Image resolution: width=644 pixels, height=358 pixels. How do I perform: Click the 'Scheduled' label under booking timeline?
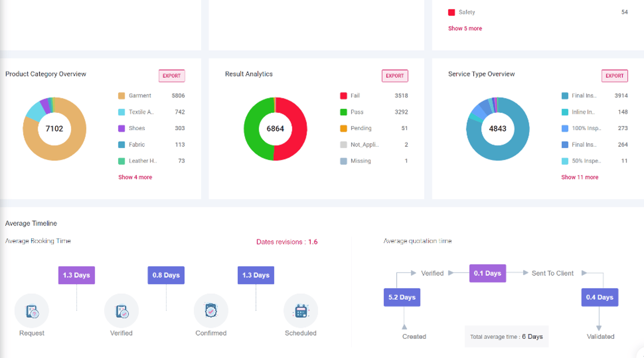[x=301, y=333]
